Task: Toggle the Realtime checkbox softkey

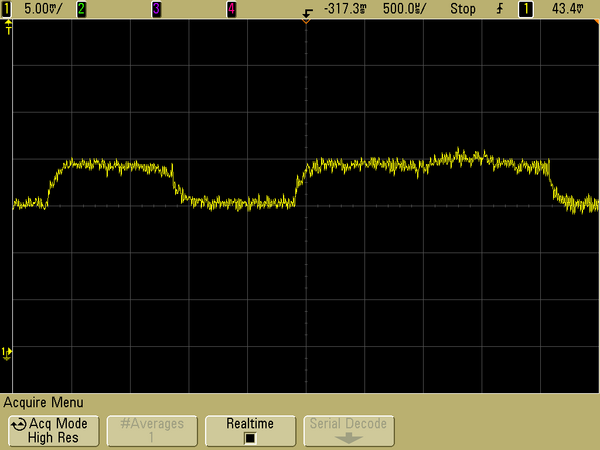Action: (x=250, y=431)
